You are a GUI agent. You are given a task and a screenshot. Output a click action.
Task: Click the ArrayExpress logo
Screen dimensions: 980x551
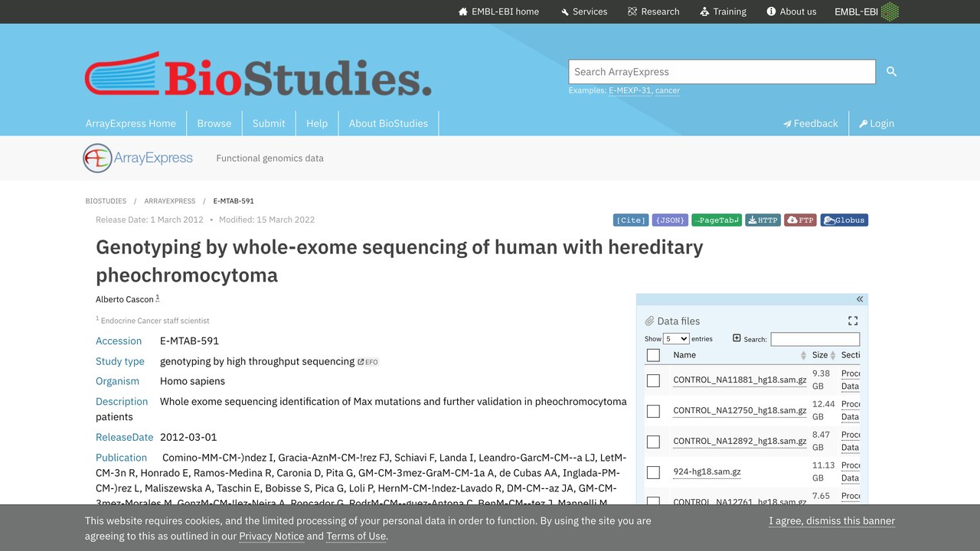138,158
